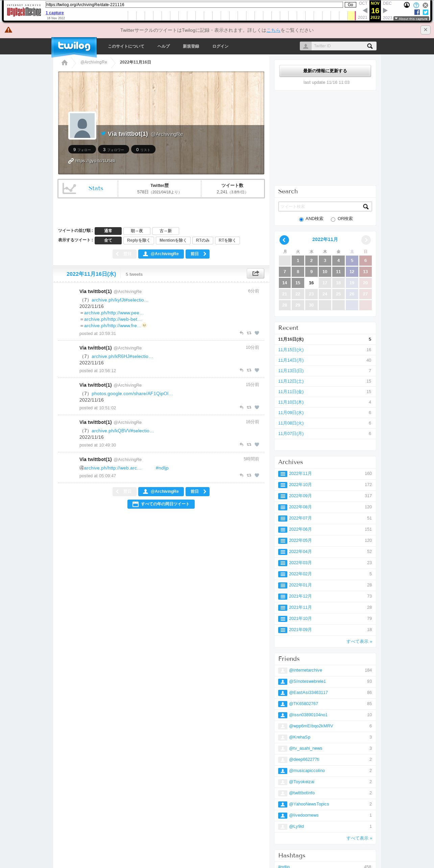
Task: Expand all Friends with すべて表示
Action: pyautogui.click(x=359, y=838)
